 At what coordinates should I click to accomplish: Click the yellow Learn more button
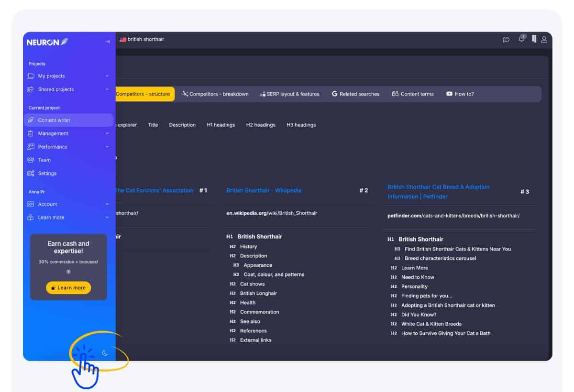click(68, 288)
